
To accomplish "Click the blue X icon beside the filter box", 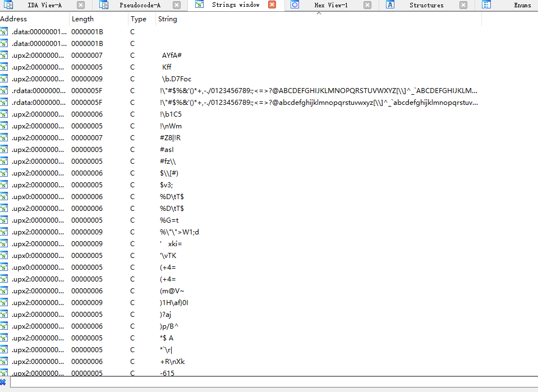I will [x=3, y=382].
